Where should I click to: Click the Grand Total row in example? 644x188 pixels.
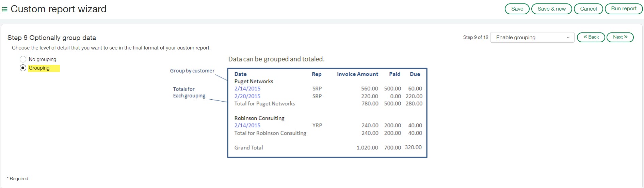(x=248, y=148)
